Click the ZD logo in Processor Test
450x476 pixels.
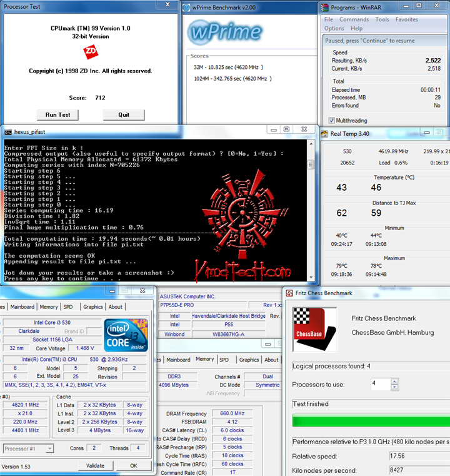(91, 52)
